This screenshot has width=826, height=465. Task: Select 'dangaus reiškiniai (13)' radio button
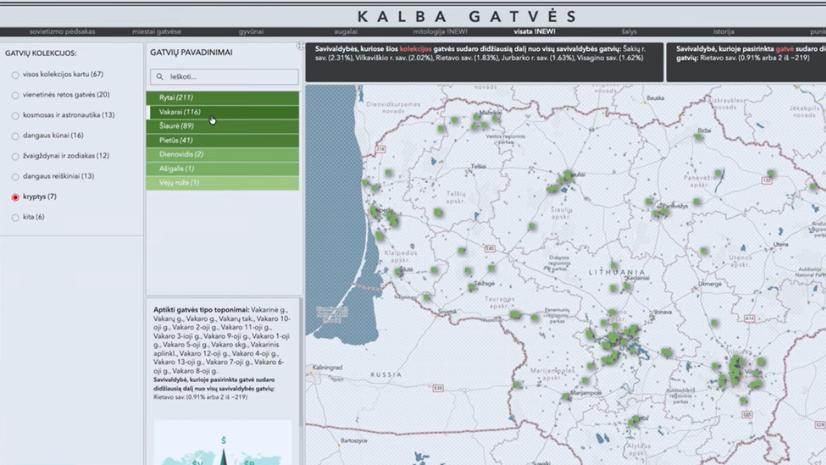click(15, 177)
